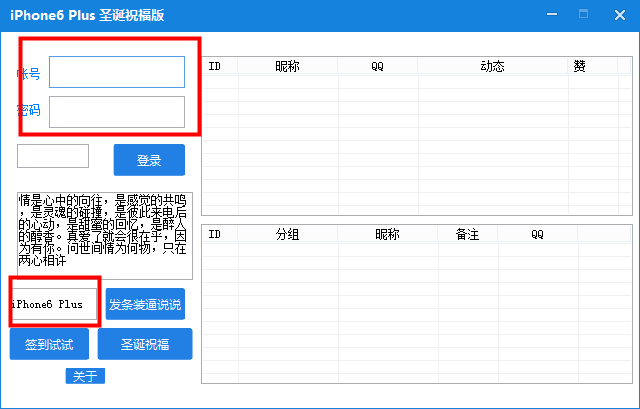Click the 帐号 account input field
This screenshot has width=640, height=409.
[117, 72]
